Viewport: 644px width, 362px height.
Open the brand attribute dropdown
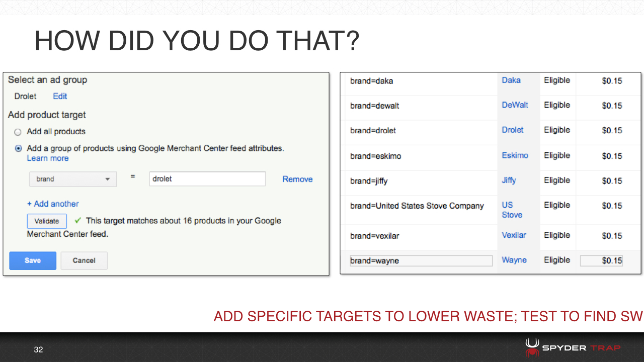(73, 179)
